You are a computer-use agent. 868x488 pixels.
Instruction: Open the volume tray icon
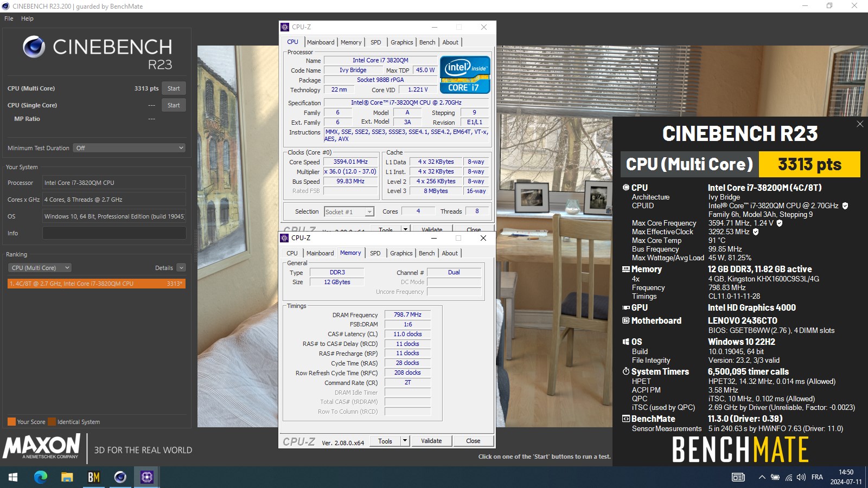(801, 477)
